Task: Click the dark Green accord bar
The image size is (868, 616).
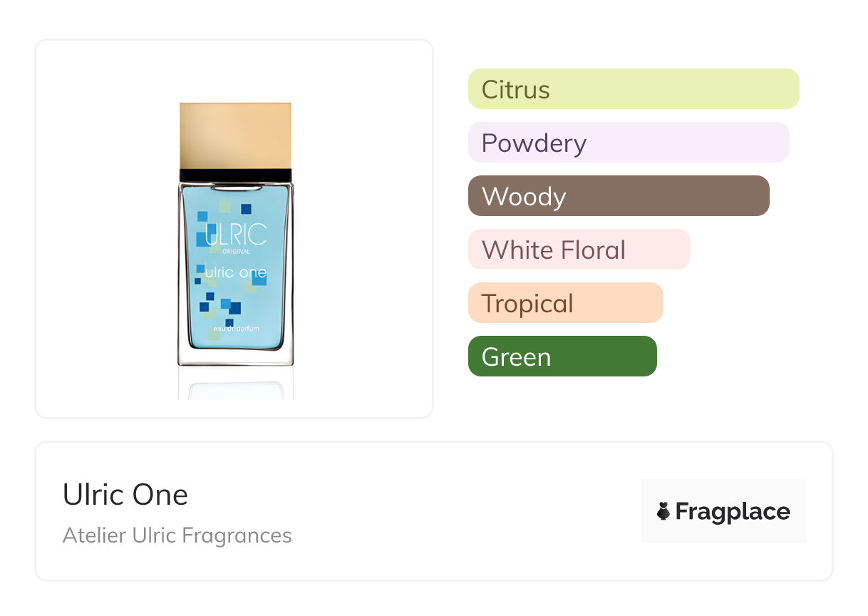Action: point(562,356)
